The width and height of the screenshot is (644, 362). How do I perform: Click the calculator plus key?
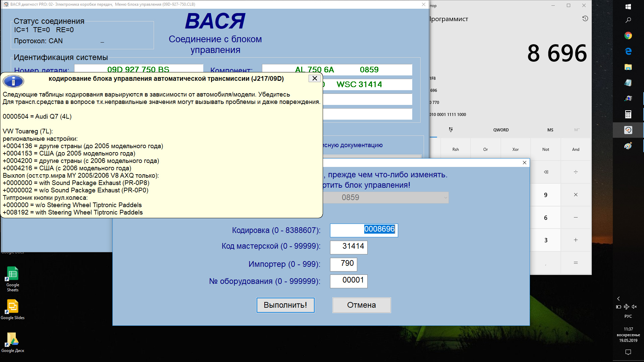(x=576, y=240)
